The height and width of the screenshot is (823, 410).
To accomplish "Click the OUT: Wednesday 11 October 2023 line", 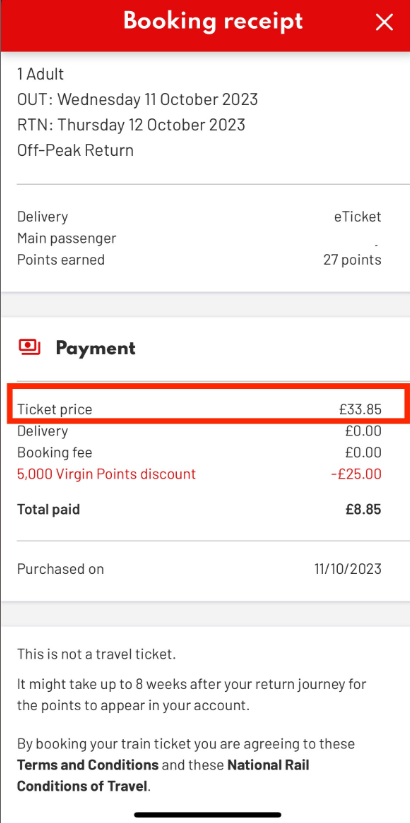I will 138,99.
